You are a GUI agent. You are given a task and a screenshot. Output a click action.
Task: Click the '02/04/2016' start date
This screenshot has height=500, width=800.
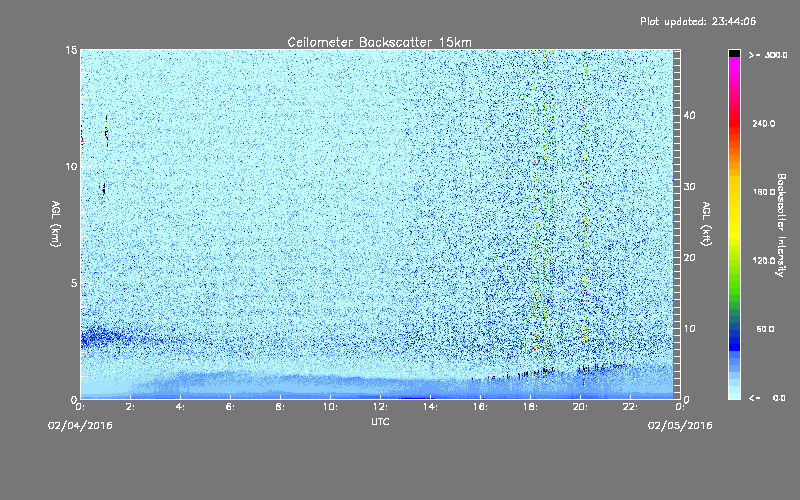[x=80, y=426]
